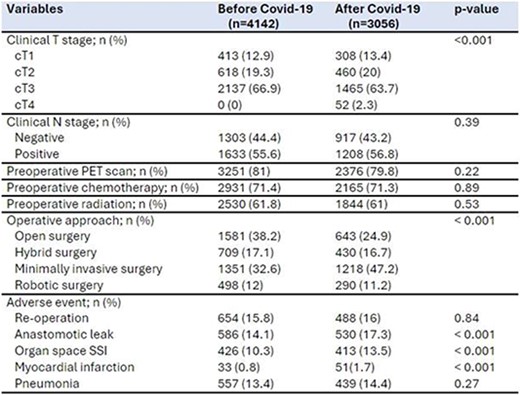Click the p-value column header
Image resolution: width=520 pixels, height=395 pixels.
click(477, 9)
